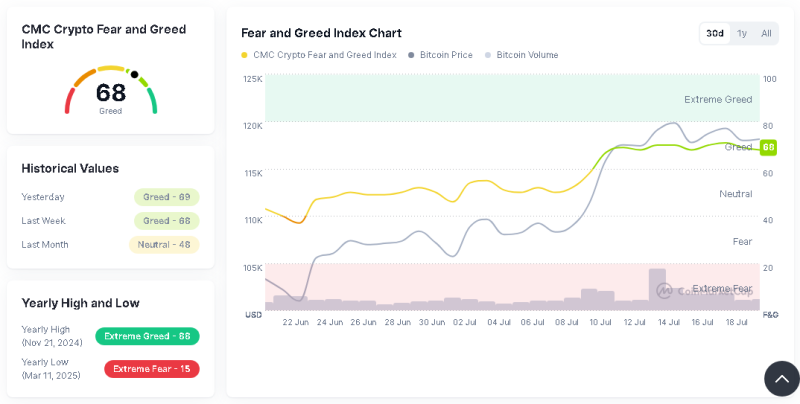Click the 10 Jul x-axis date label
Viewport: 800px width, 404px height.
point(601,322)
